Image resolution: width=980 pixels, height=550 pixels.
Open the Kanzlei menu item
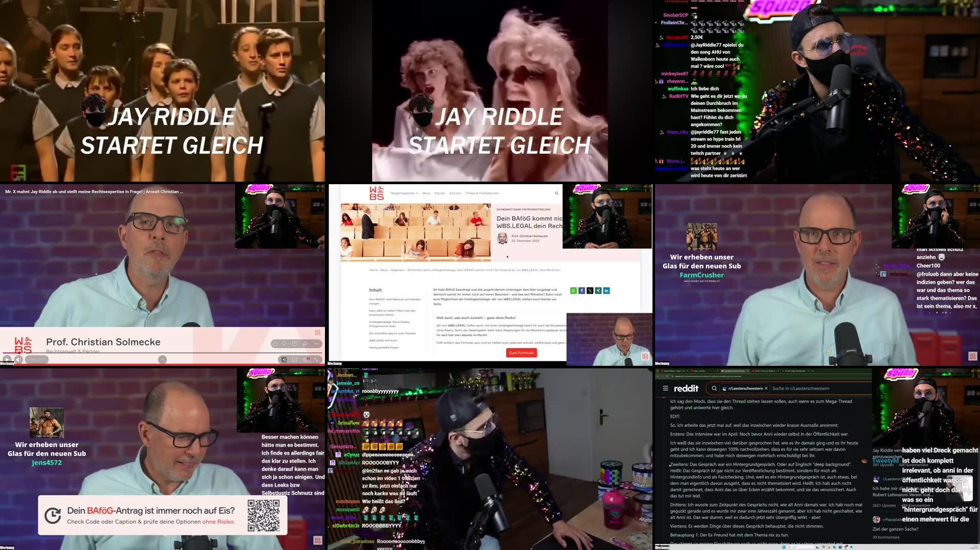(x=440, y=193)
